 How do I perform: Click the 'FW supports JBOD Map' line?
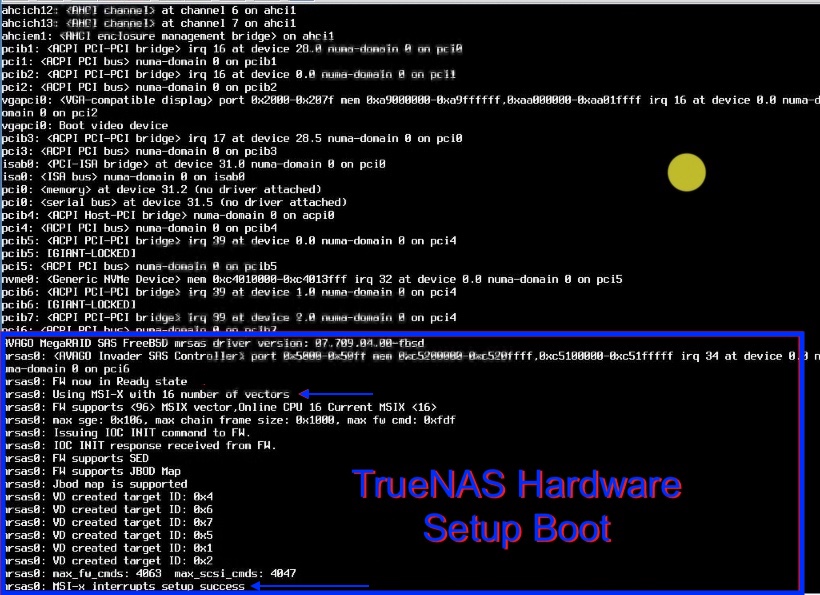coord(93,471)
